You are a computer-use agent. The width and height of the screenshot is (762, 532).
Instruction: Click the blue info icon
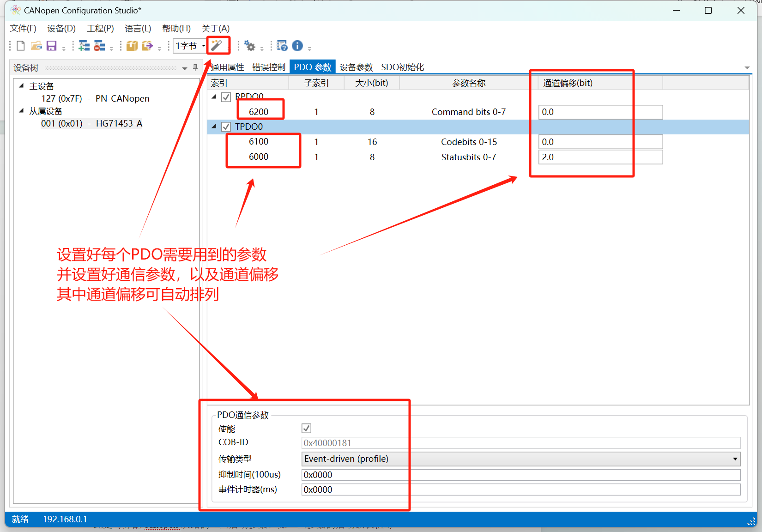point(297,46)
